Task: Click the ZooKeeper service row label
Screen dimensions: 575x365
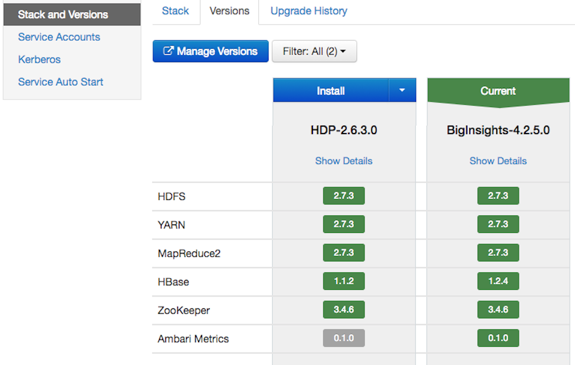Action: pos(183,310)
